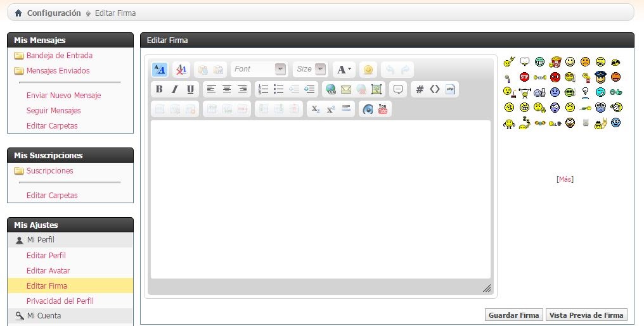Toggle Italic formatting
Viewport: 644px width, 326px height.
175,89
